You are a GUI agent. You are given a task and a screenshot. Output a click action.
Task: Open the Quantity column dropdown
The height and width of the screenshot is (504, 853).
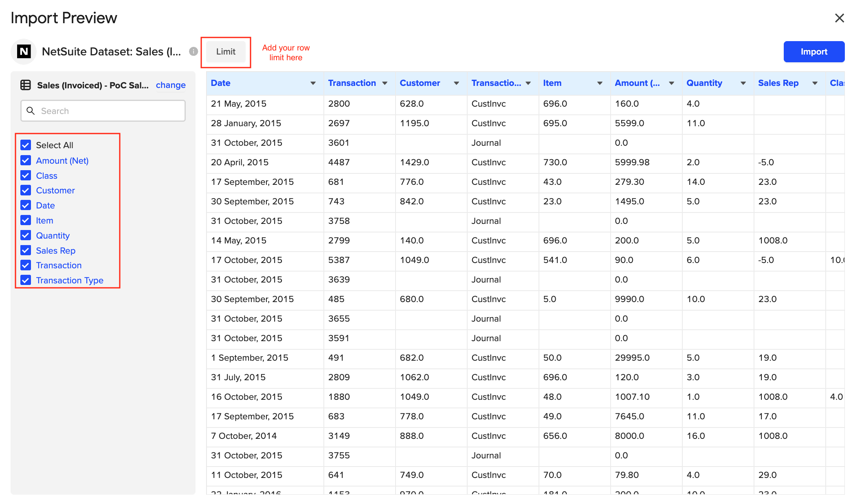pos(743,83)
